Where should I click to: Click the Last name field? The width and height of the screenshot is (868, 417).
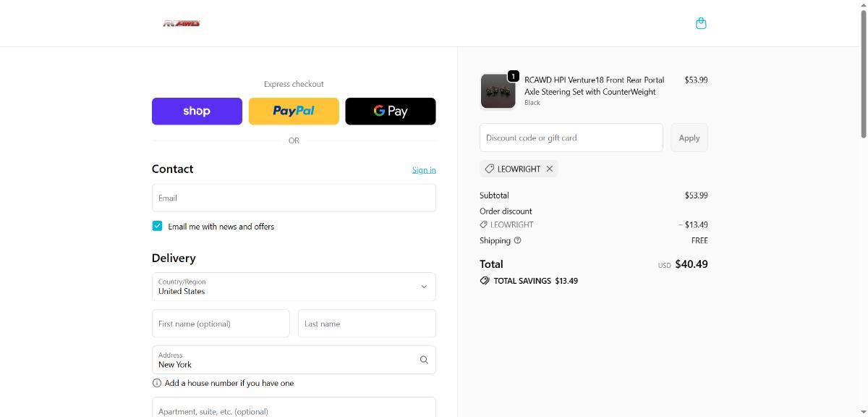tap(367, 324)
